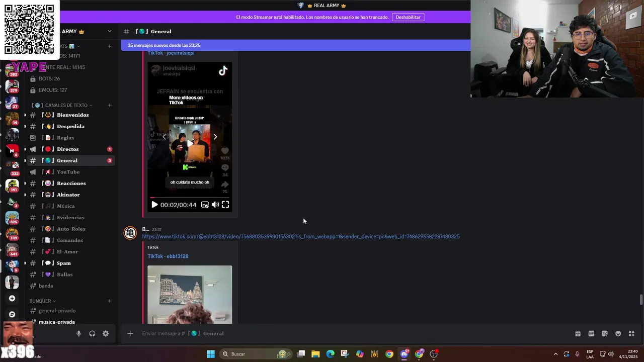Play the joeviralsiqsi TikTok video
Viewport: 644px width, 362px height.
click(154, 205)
